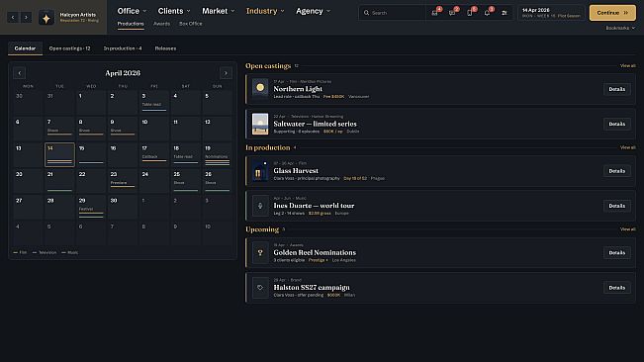
Task: Open the Halcyon Artists star logo
Action: click(46, 18)
